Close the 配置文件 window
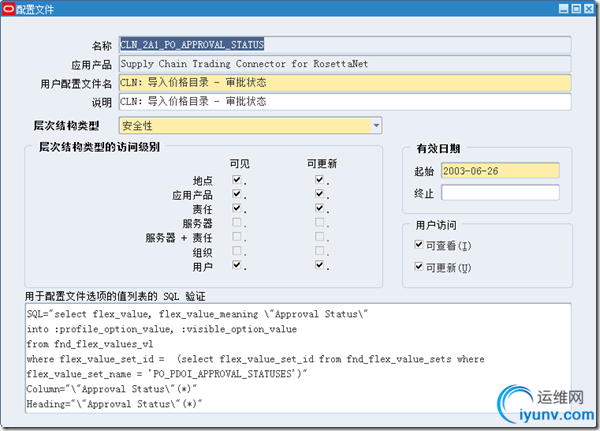 (589, 8)
